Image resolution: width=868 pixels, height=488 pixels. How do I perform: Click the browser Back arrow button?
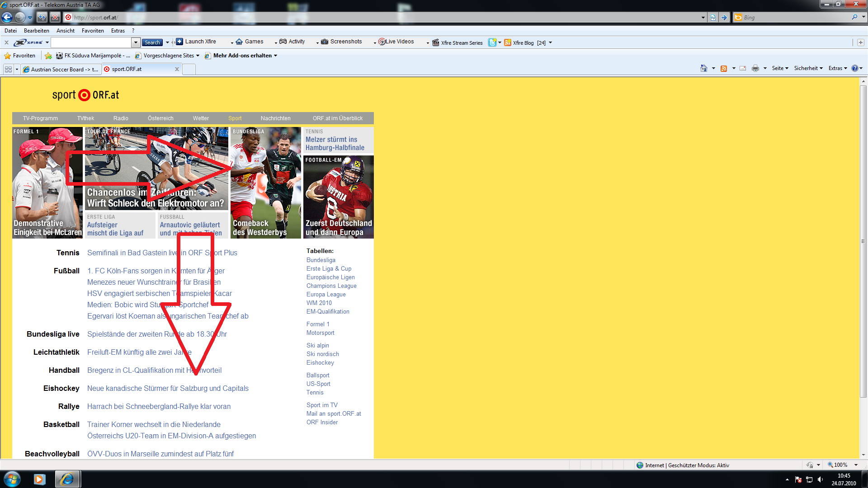(7, 17)
